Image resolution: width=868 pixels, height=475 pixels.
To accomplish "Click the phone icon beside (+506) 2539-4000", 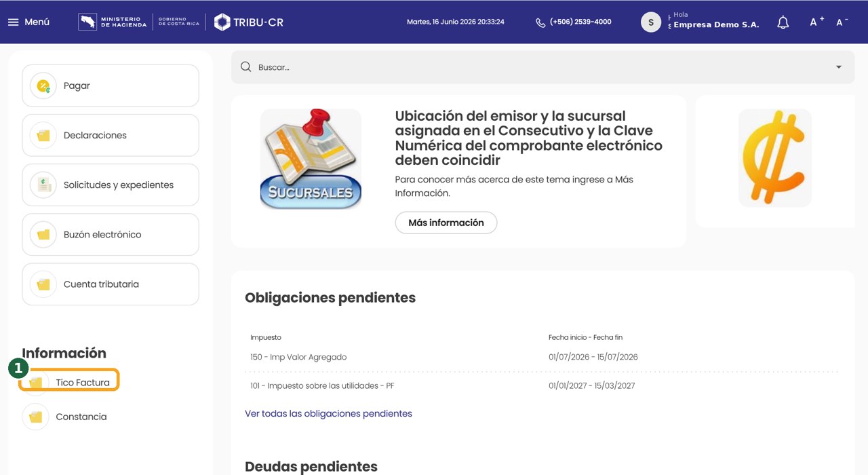I will [540, 22].
